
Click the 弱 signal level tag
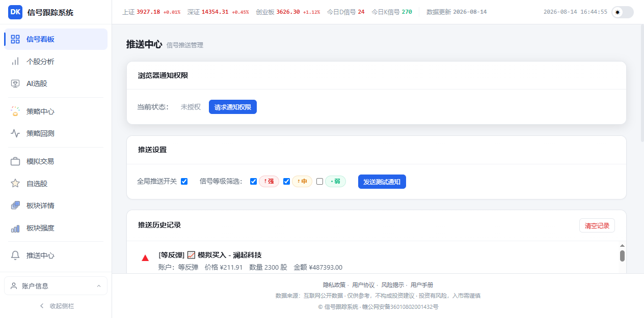click(335, 181)
